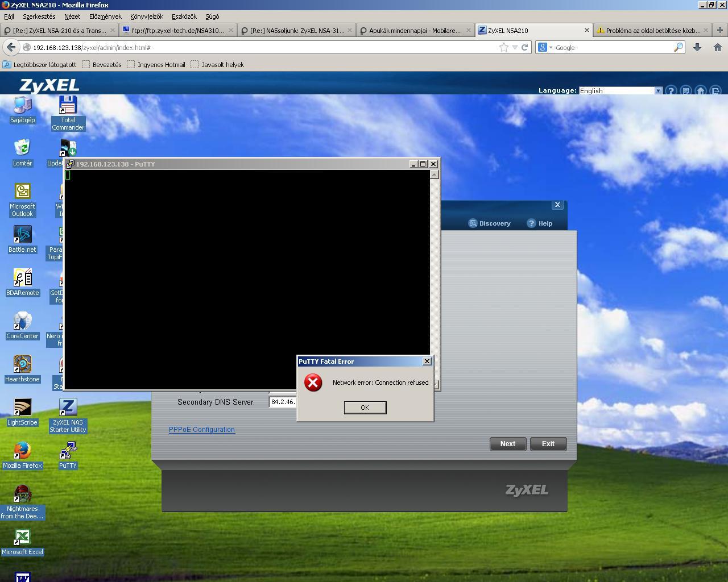Click the Discovery icon in ZyXEL utility
This screenshot has height=582, width=728.
pos(473,223)
